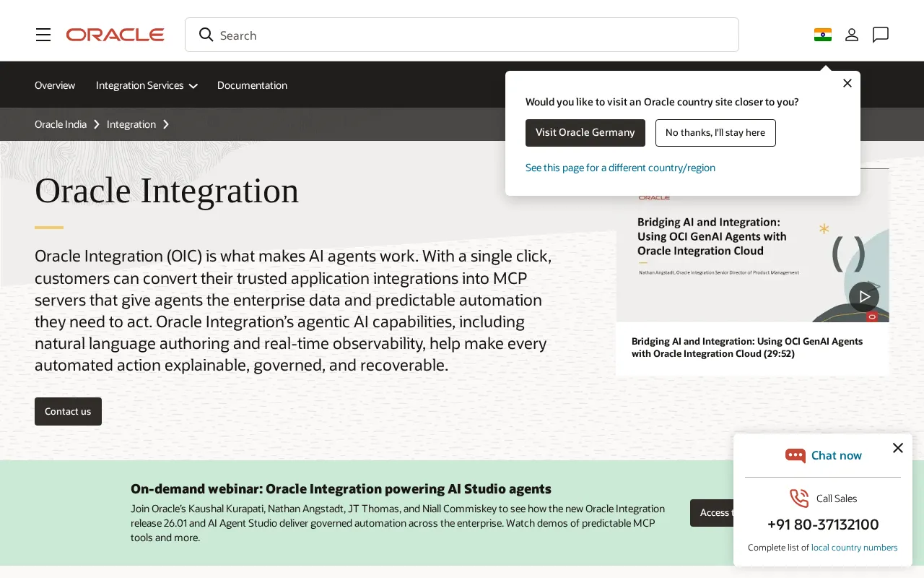
Task: Click the red chat bubble icon
Action: pos(796,455)
